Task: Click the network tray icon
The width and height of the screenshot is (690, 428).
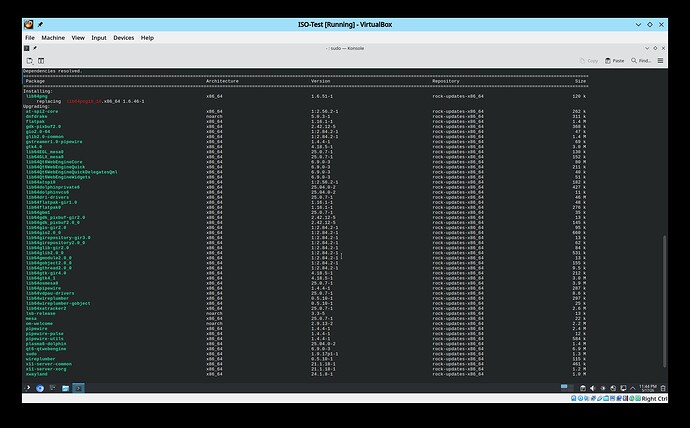Action: [613, 388]
